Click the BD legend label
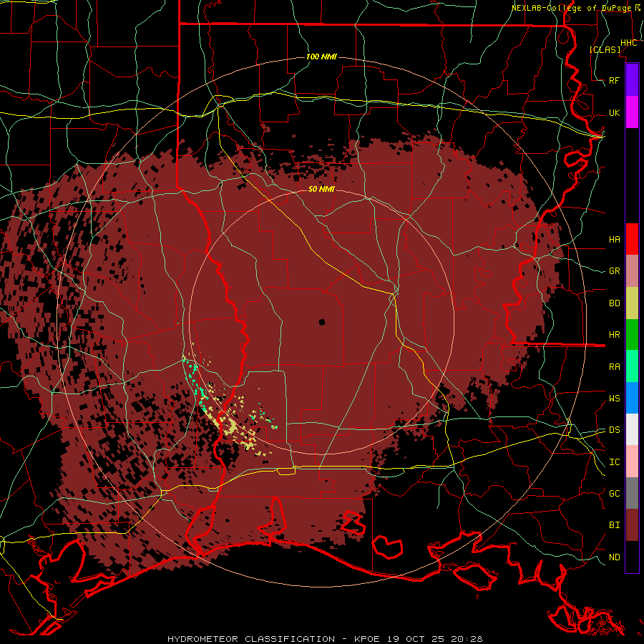Viewport: 644px width, 644px height. point(614,303)
